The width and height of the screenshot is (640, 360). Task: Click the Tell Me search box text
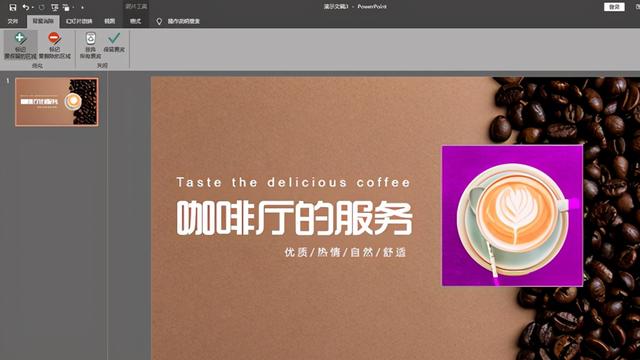pyautogui.click(x=184, y=21)
